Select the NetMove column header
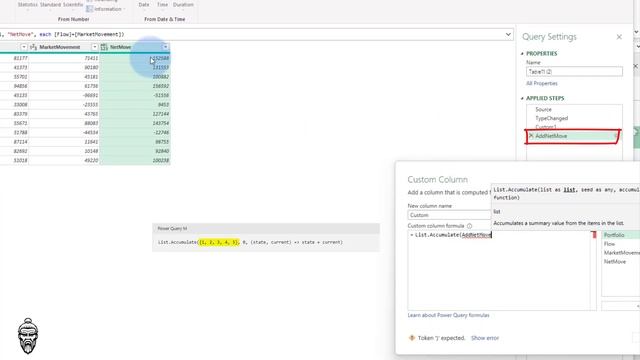This screenshot has height=360, width=640. click(x=135, y=47)
